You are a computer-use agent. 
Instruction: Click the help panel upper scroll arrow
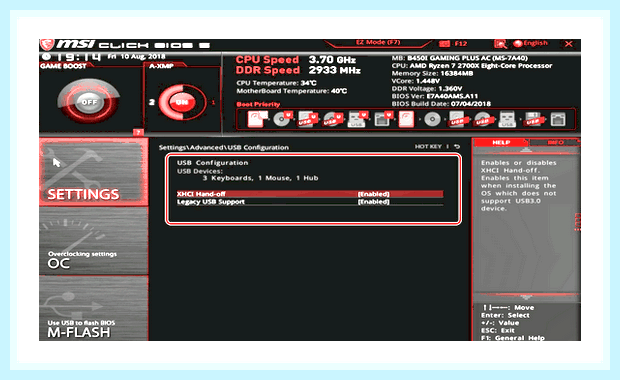pos(525,151)
